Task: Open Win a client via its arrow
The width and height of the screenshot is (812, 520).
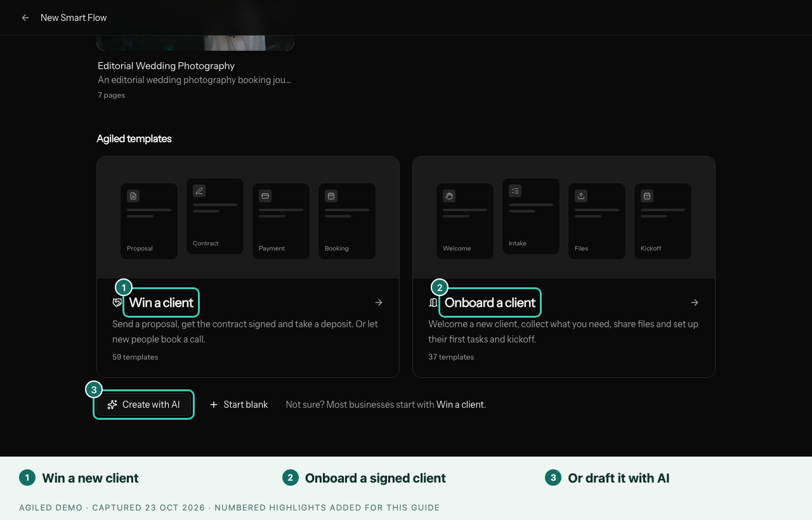Action: 379,302
